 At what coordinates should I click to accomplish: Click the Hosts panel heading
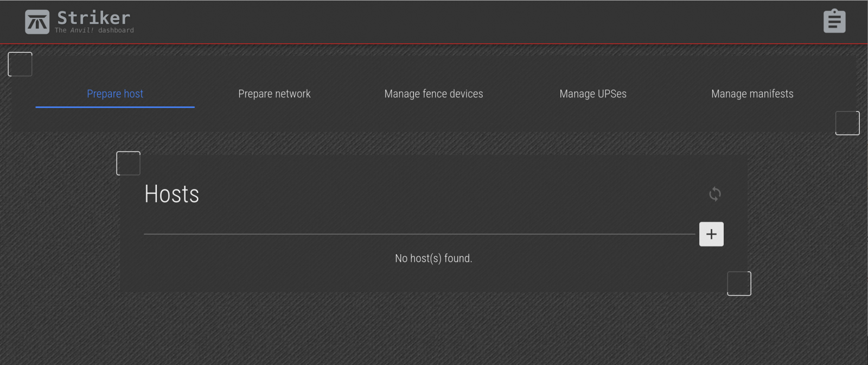click(x=171, y=194)
